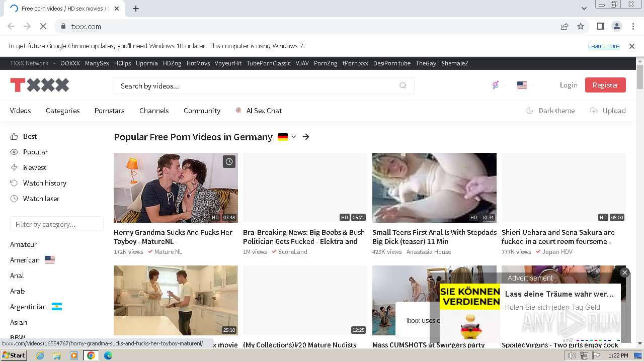Image resolution: width=644 pixels, height=362 pixels.
Task: Open the Chrome profile menu
Action: pyautogui.click(x=616, y=26)
